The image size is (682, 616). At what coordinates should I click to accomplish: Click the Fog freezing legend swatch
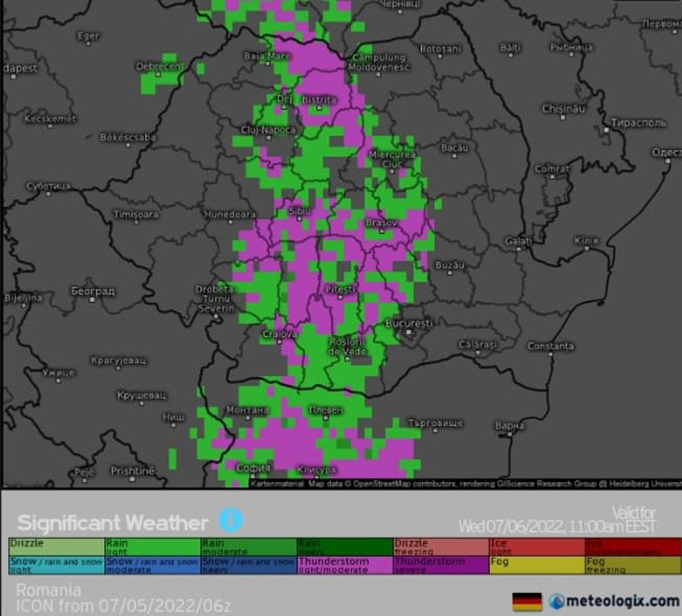(633, 565)
